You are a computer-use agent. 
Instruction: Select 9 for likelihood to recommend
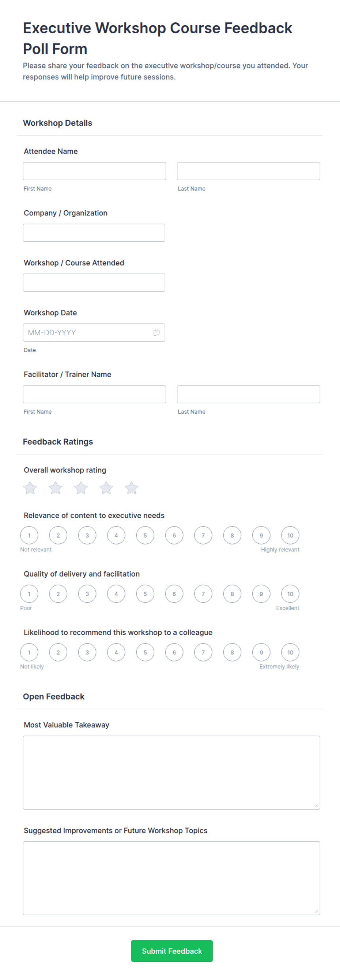261,652
